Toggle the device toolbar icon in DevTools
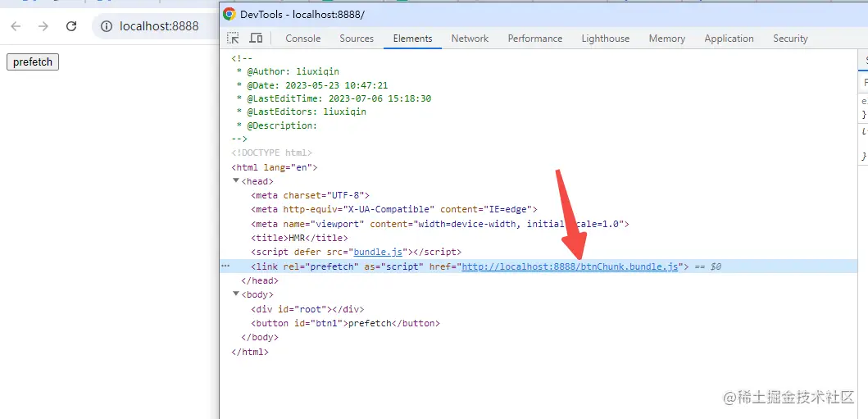Screen dimensions: 868x419 pos(256,39)
